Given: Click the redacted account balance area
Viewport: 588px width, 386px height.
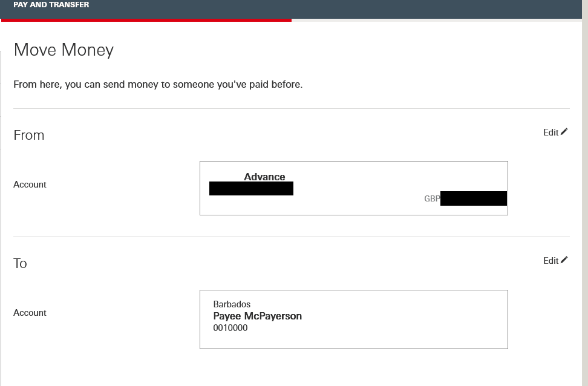Looking at the screenshot, I should click(x=474, y=198).
